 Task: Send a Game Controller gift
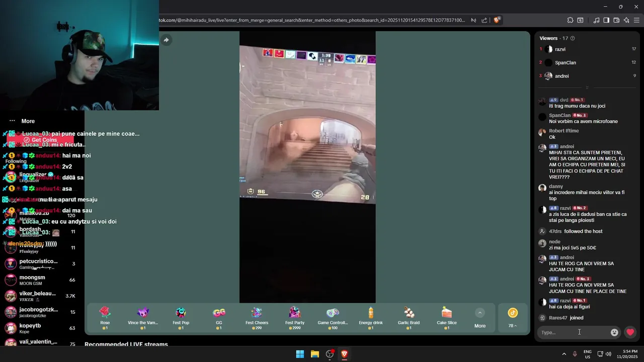[333, 318]
